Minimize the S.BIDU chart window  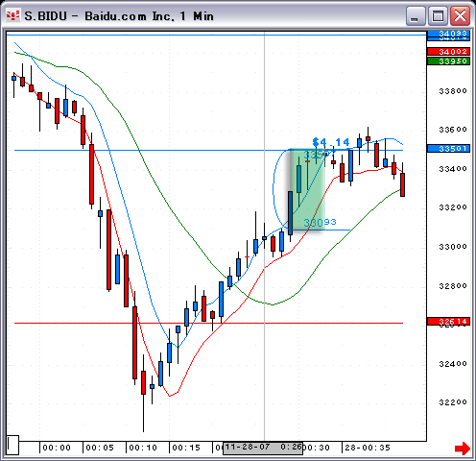[416, 15]
